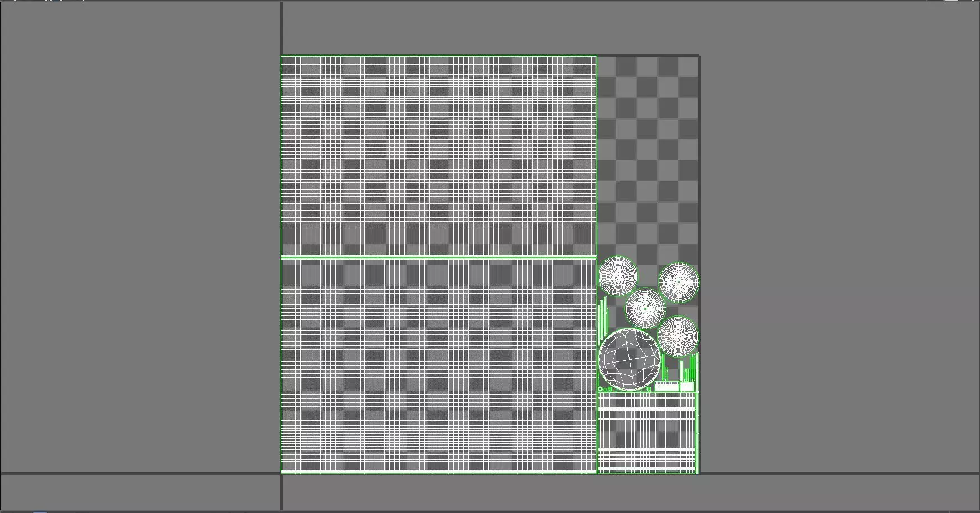The height and width of the screenshot is (513, 980).
Task: Select the large upper grid UV shell
Action: coord(439,155)
